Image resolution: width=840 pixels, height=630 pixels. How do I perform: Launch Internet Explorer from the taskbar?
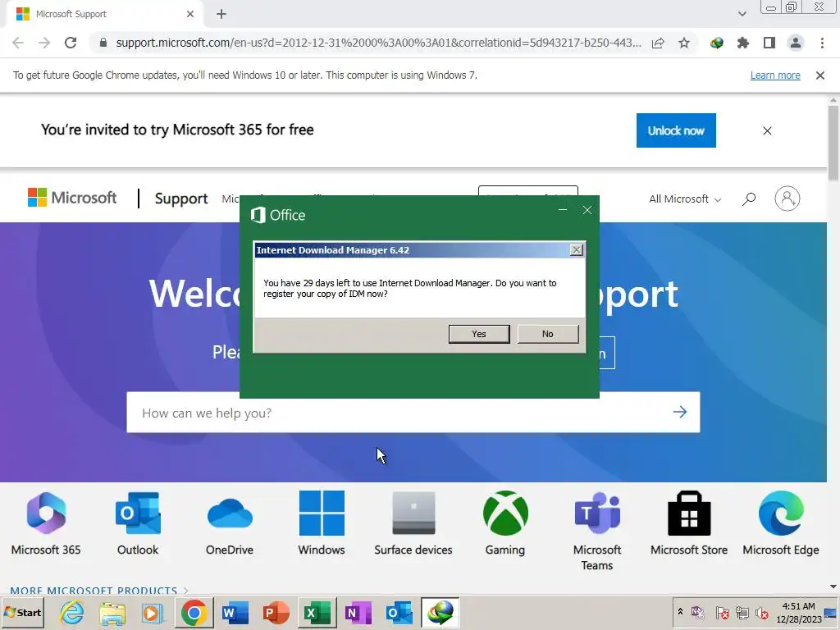pos(72,612)
